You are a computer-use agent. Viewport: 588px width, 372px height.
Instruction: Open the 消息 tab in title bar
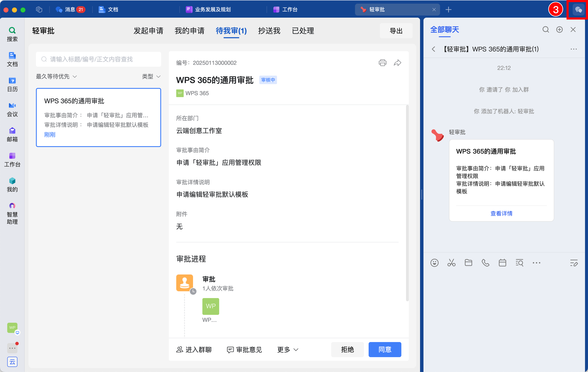click(70, 10)
